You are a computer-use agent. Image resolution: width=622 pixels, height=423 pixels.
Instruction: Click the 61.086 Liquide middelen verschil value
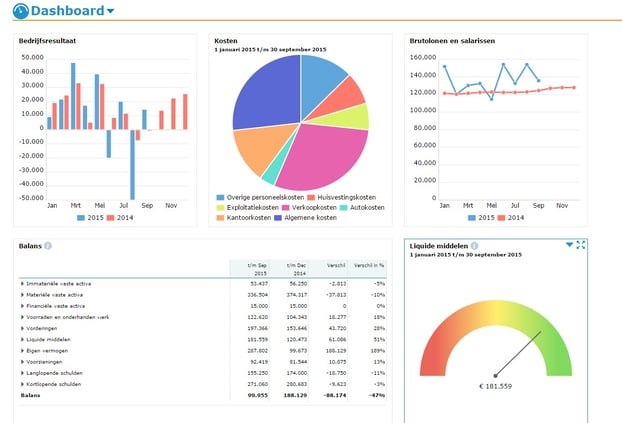point(337,339)
